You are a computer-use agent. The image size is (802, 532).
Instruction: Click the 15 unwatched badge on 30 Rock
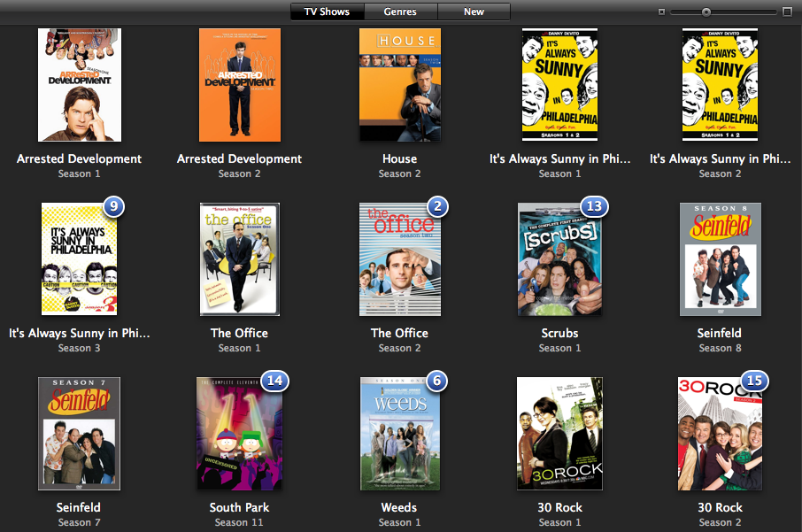pyautogui.click(x=754, y=382)
